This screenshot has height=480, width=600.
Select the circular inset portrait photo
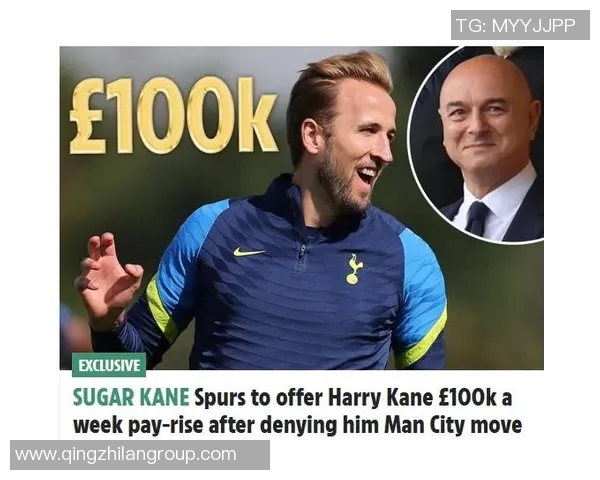click(476, 144)
